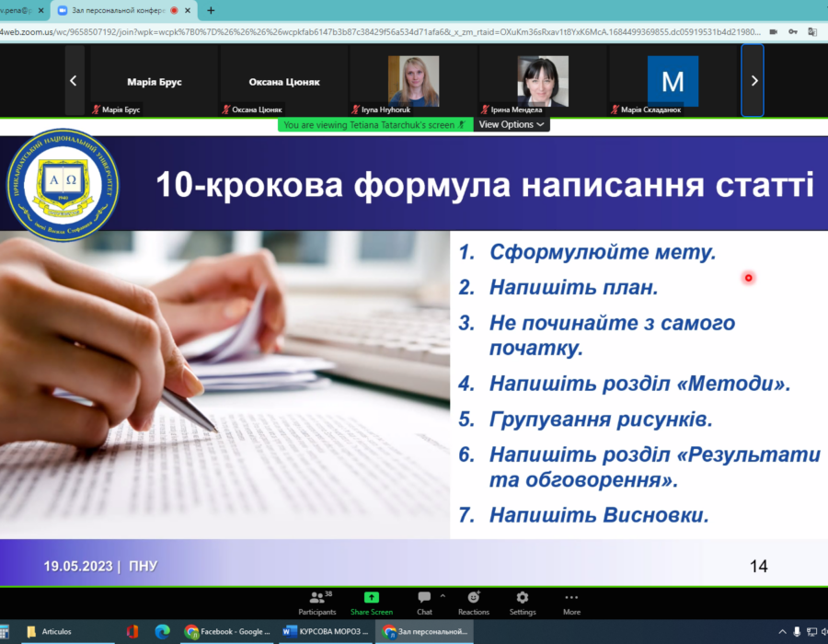Screen dimensions: 828x644
Task: Open the More options menu
Action: click(x=571, y=603)
